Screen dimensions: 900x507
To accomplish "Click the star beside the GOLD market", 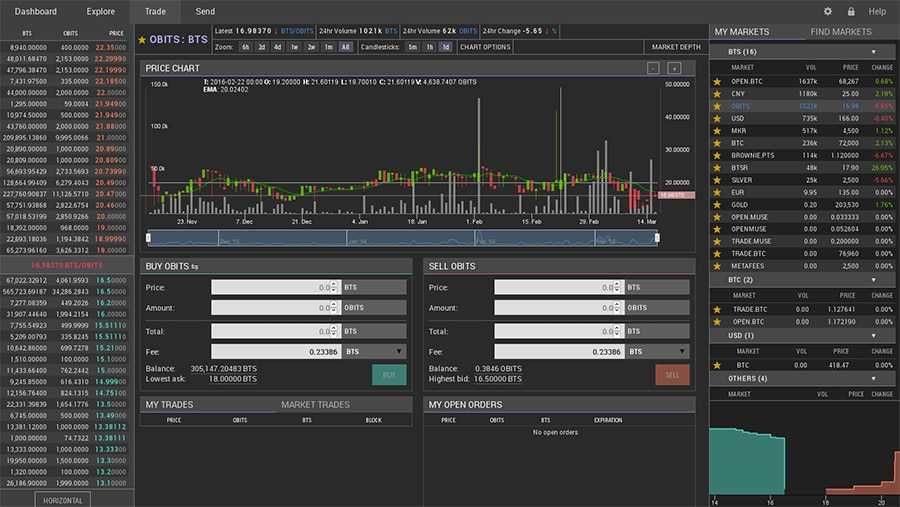I will pyautogui.click(x=716, y=204).
